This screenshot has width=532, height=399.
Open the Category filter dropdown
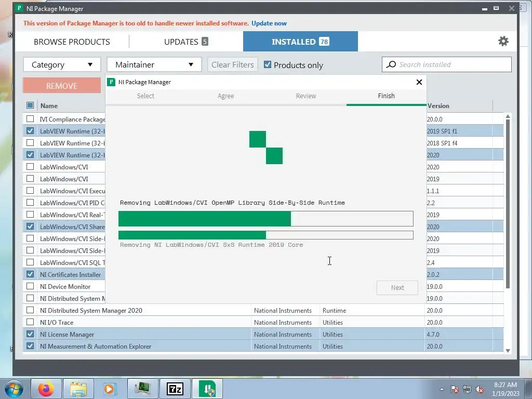click(62, 64)
